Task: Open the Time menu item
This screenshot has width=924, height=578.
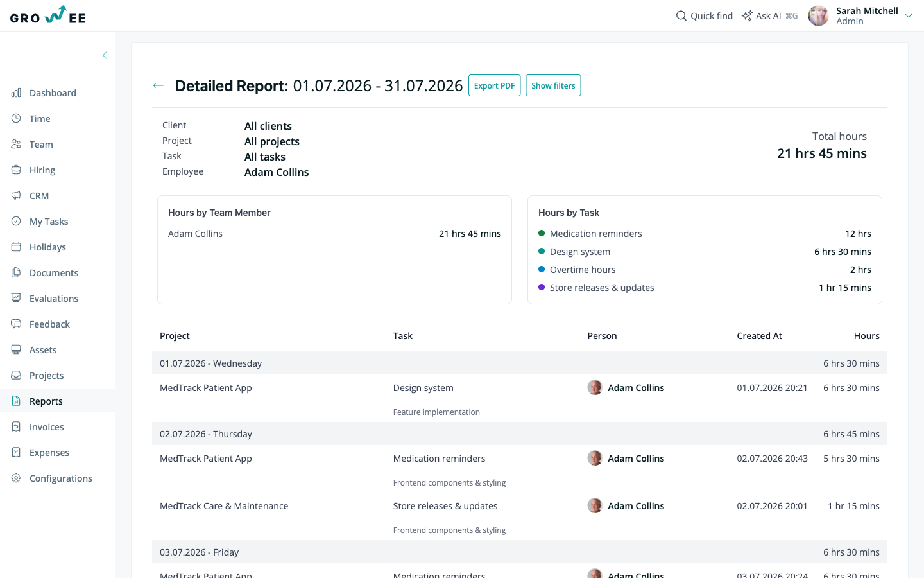Action: (58, 119)
